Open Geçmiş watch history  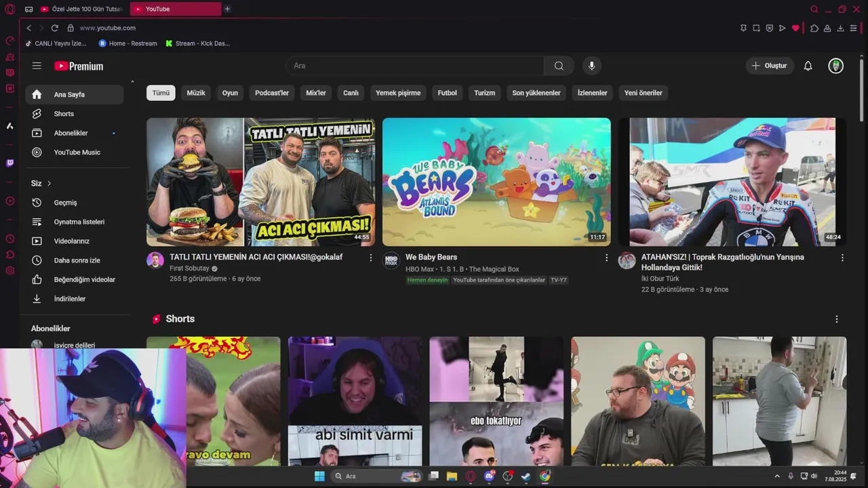[75, 203]
